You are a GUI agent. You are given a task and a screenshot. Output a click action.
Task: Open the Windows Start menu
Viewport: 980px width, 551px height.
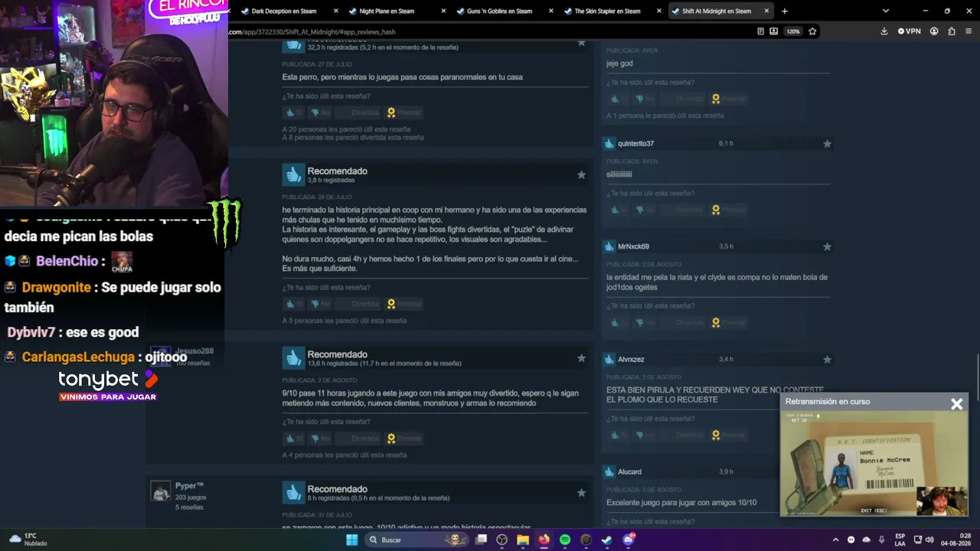351,540
